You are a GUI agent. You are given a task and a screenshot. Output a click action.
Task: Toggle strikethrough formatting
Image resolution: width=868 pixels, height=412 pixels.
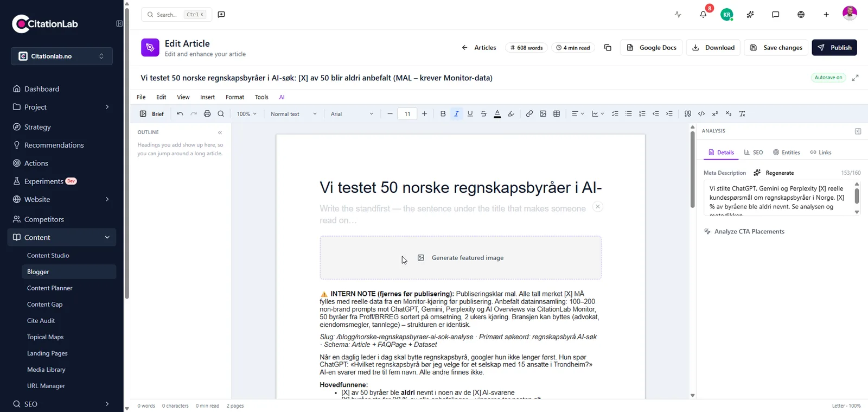[483, 114]
